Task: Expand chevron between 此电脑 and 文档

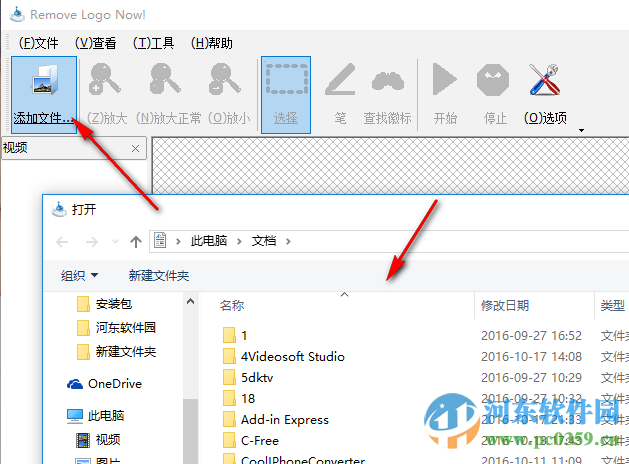Action: [x=239, y=241]
